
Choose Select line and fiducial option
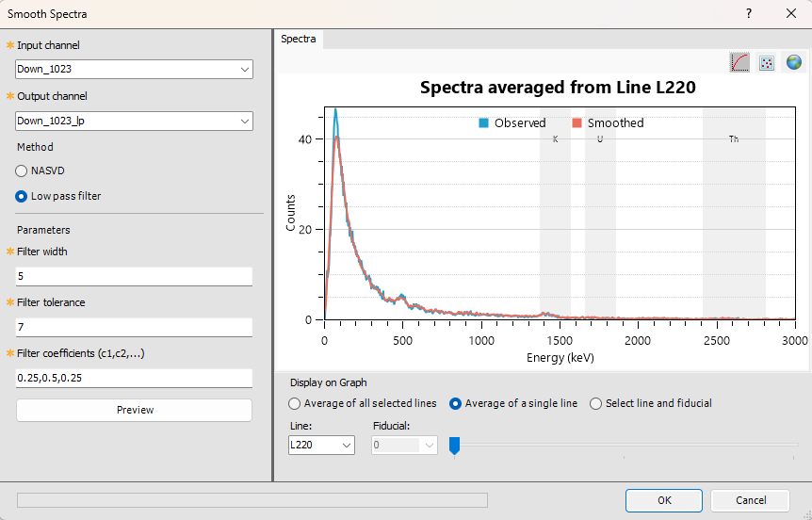pos(596,403)
